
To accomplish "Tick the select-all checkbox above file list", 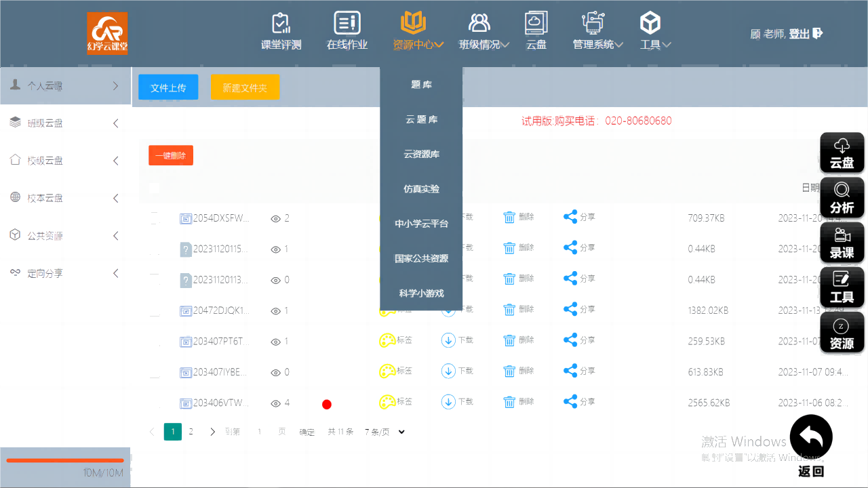I will pos(154,188).
